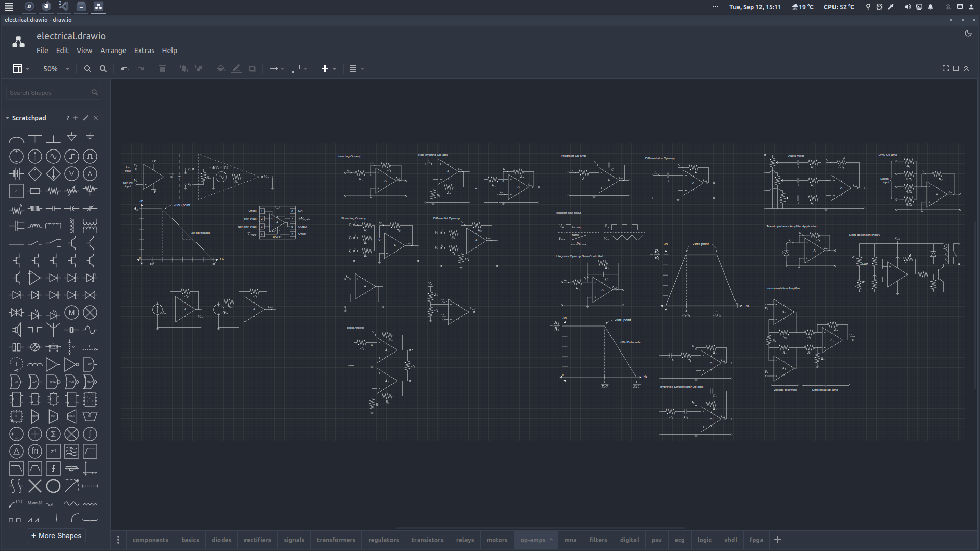Click the Zoom In magnifier icon
This screenshot has height=551, width=980.
(x=88, y=69)
